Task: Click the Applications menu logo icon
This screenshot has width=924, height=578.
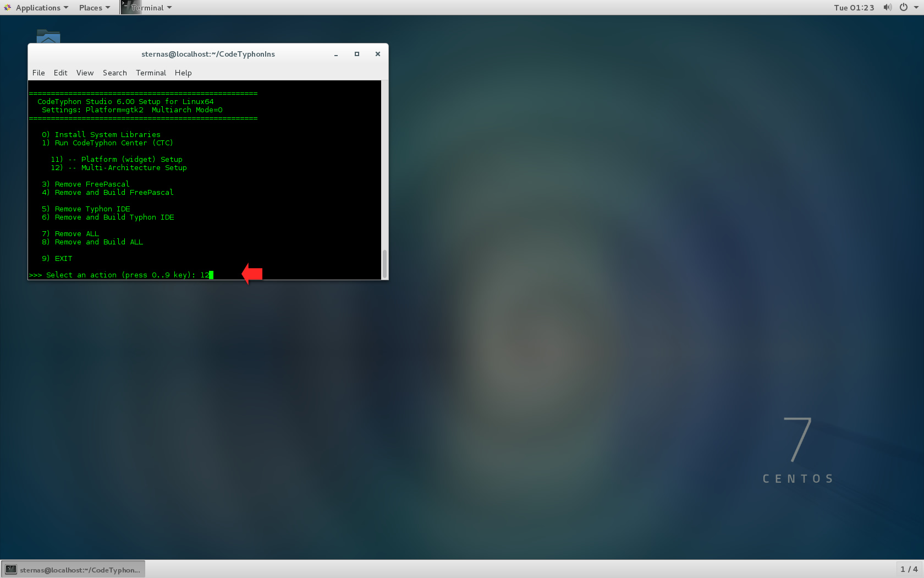Action: pyautogui.click(x=8, y=8)
